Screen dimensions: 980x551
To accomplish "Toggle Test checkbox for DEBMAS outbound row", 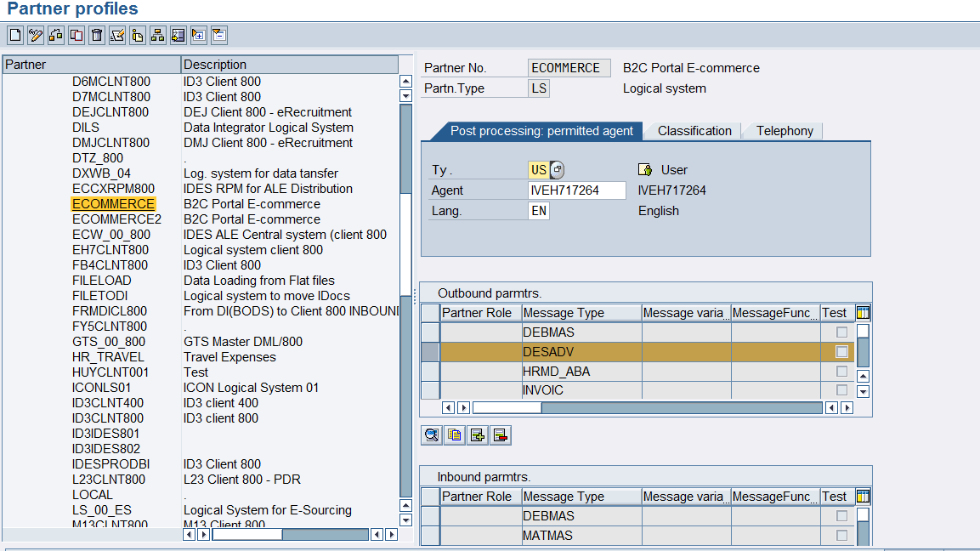I will [x=841, y=332].
